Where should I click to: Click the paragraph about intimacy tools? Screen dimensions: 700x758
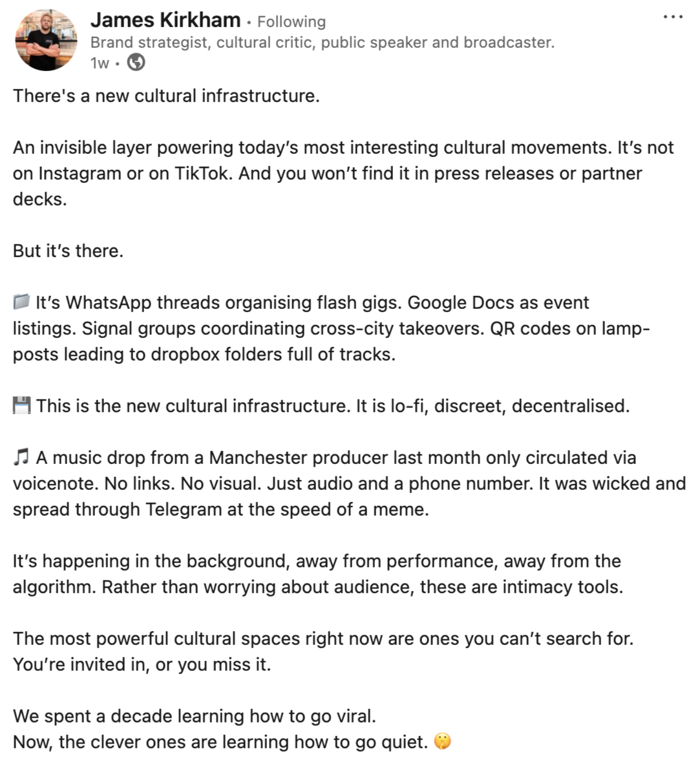coord(318,574)
